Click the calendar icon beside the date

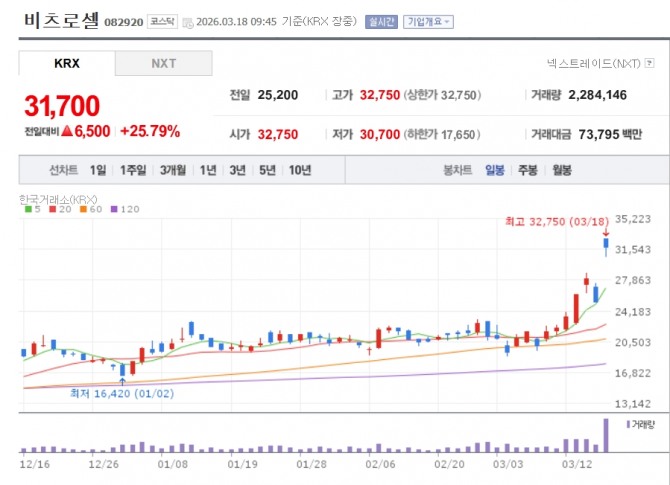click(x=188, y=23)
